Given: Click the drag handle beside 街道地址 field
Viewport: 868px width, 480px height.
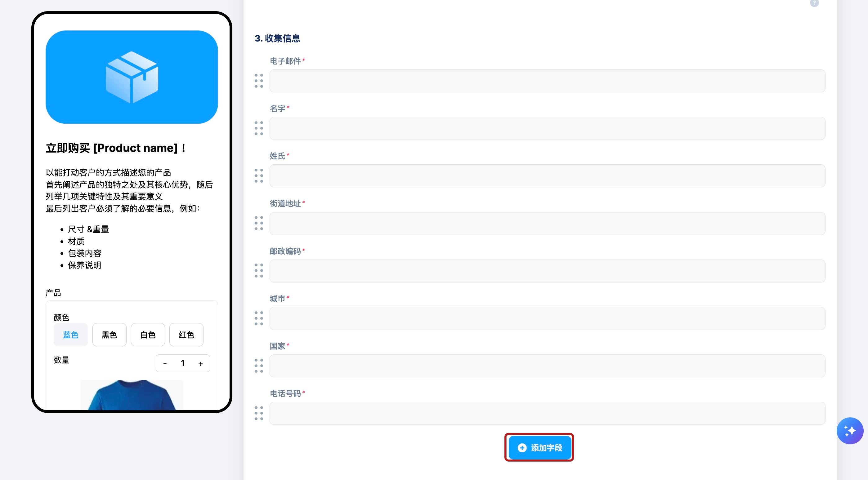Looking at the screenshot, I should click(x=259, y=223).
